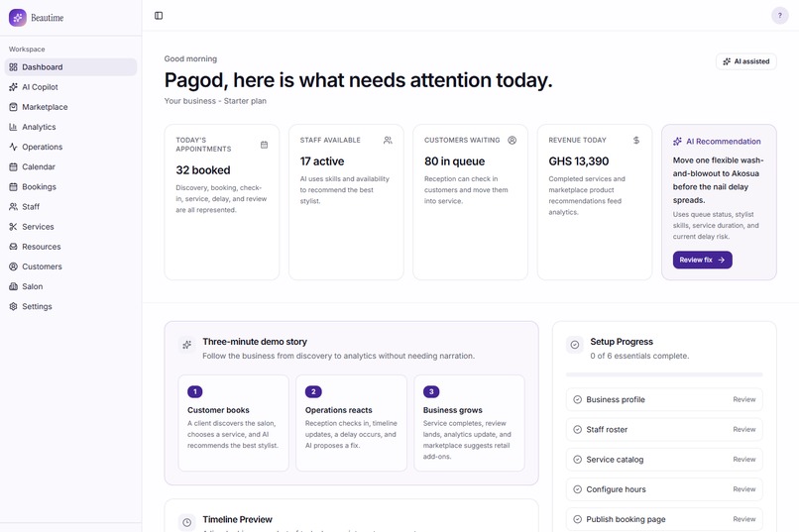Click the 'Workspace' sidebar label
The image size is (799, 532).
[27, 50]
